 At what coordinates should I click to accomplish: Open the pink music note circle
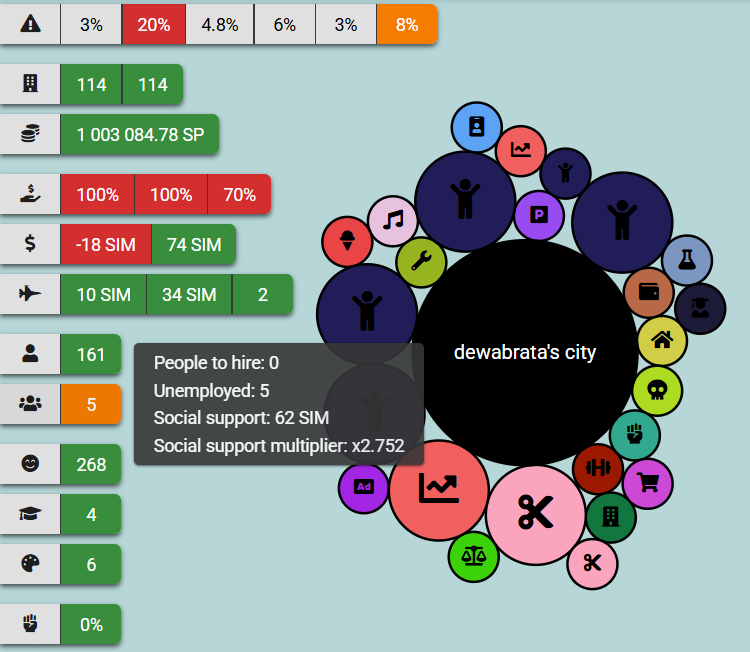(x=393, y=221)
